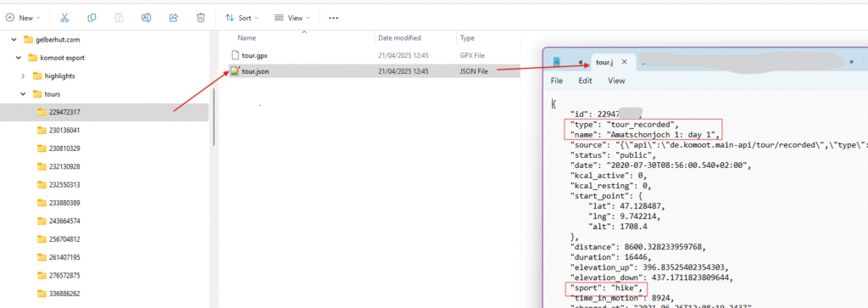This screenshot has height=308, width=868.
Task: Click the tour.gpx file icon
Action: pos(235,55)
